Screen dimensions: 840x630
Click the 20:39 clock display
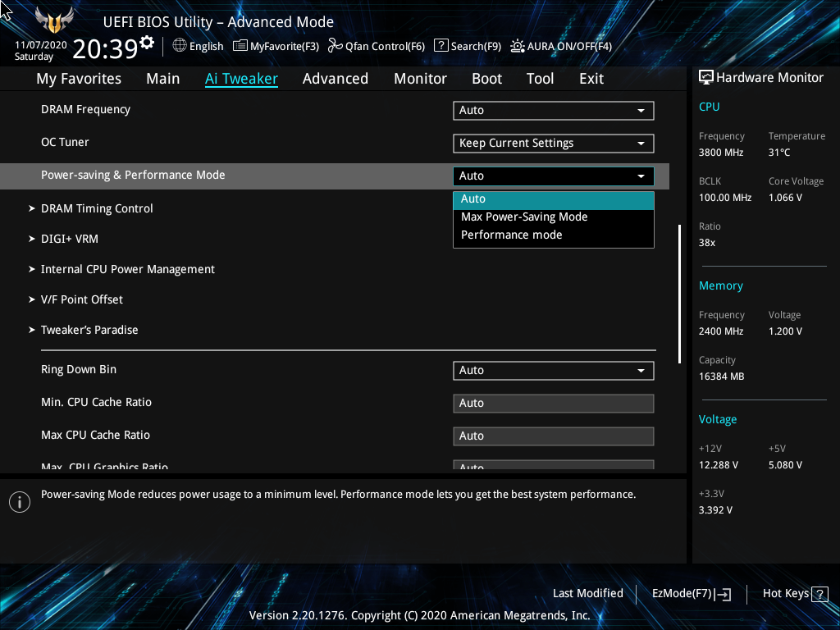pyautogui.click(x=106, y=48)
